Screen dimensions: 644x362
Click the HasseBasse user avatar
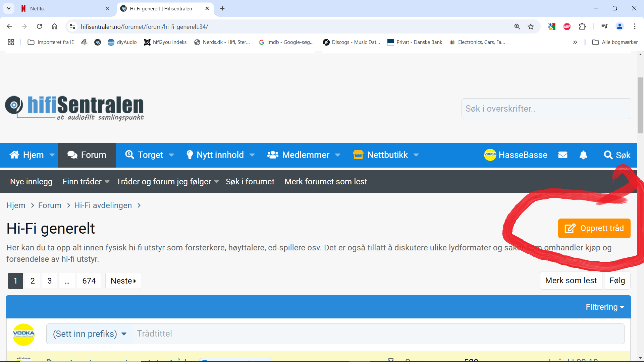[490, 155]
